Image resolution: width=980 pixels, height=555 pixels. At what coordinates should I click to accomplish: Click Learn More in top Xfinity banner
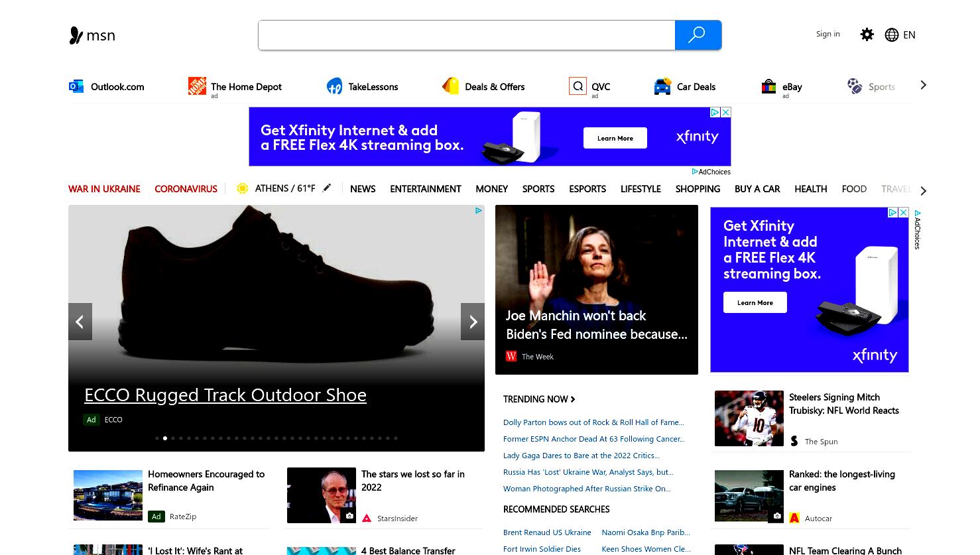click(x=615, y=138)
